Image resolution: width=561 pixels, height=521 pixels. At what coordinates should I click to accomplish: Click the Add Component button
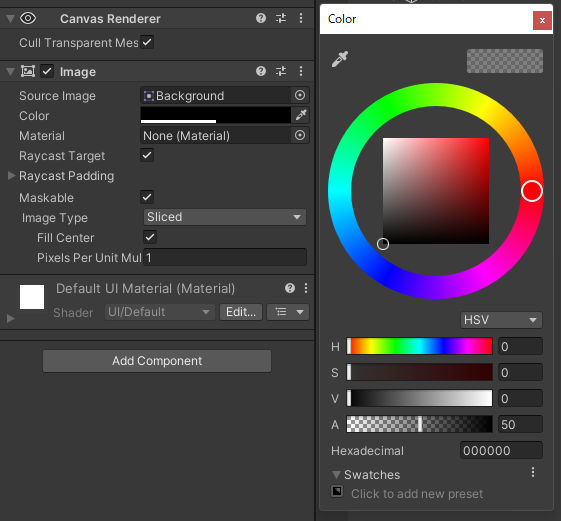point(157,361)
